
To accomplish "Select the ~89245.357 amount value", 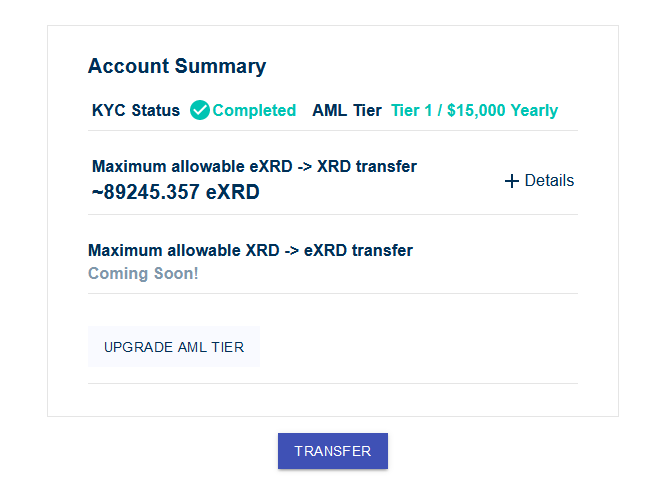I will coord(146,192).
